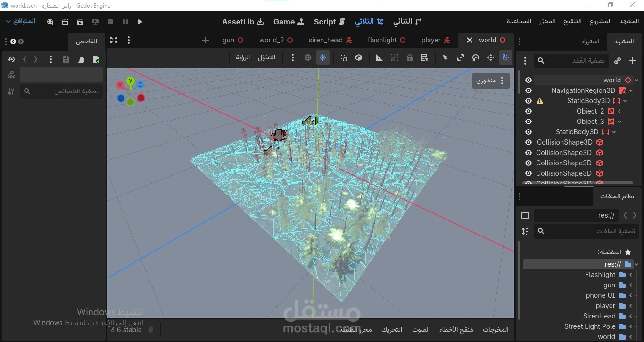Expand the Street Light Pole folder
644x342 pixels.
pos(631,326)
